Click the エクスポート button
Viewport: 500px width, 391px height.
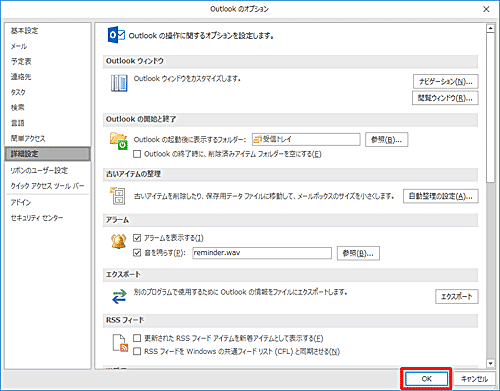457,296
